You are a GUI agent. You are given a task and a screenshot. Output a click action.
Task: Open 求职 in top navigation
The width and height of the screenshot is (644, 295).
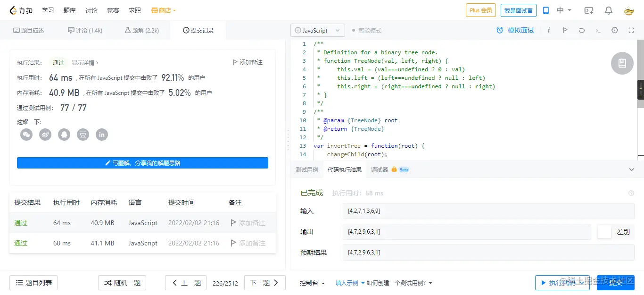click(x=134, y=10)
